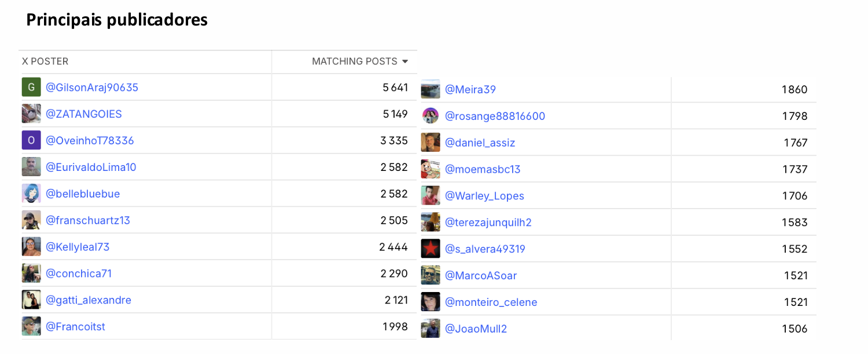
Task: Open the avatar next to @rosange88816600
Action: [431, 116]
